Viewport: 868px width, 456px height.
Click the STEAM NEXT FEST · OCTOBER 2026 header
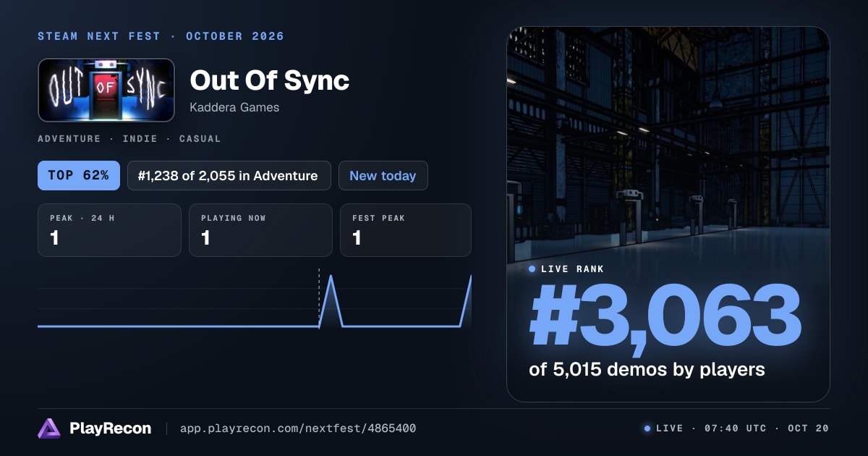pos(161,36)
